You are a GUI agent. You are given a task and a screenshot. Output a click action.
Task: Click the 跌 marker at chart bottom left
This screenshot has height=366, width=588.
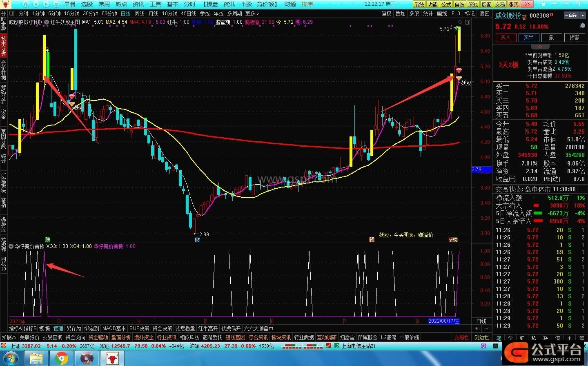(x=47, y=240)
